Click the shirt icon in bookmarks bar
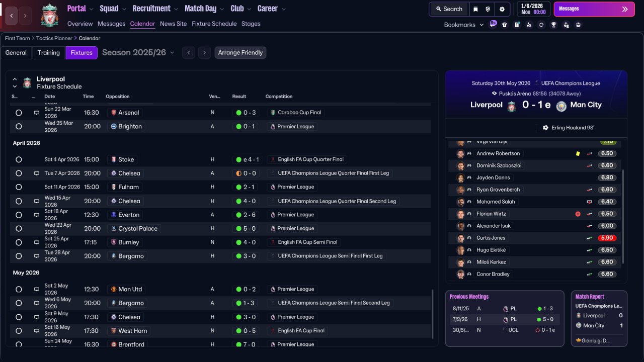Image resolution: width=644 pixels, height=362 pixels. (505, 25)
